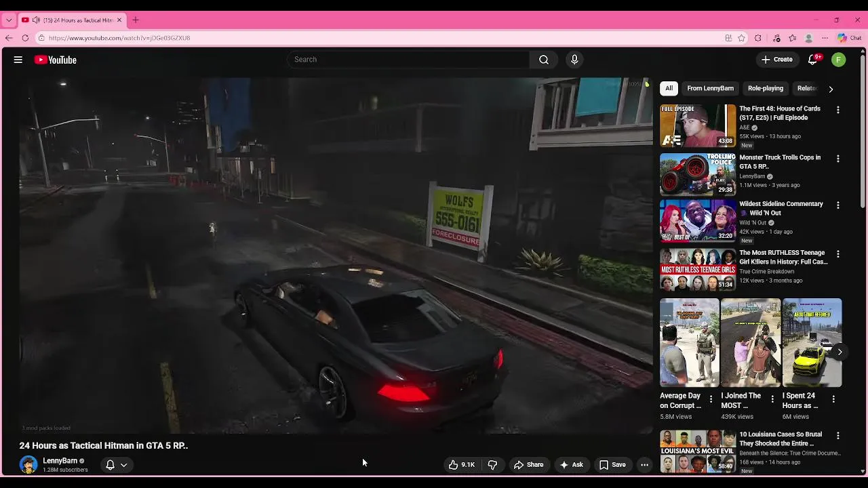This screenshot has height=488, width=868.
Task: Open the LennyBarn channel name link
Action: 60,461
